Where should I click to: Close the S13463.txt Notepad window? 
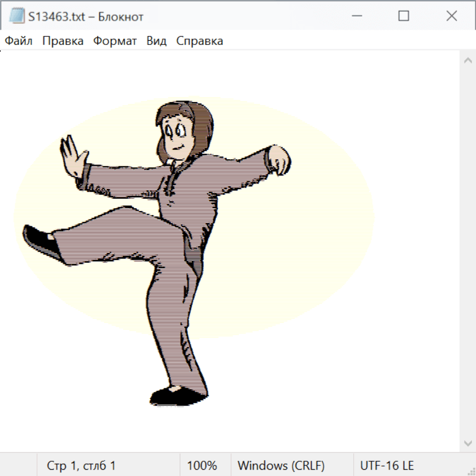[451, 16]
